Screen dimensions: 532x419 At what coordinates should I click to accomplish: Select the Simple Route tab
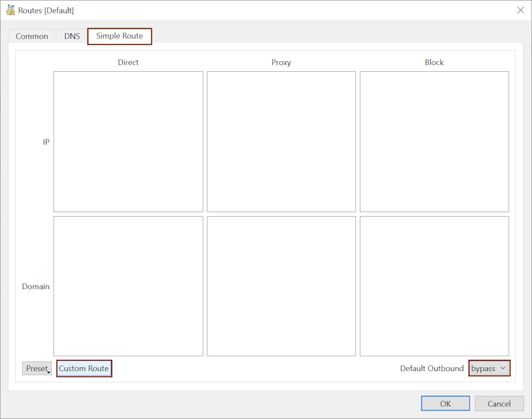tap(120, 36)
